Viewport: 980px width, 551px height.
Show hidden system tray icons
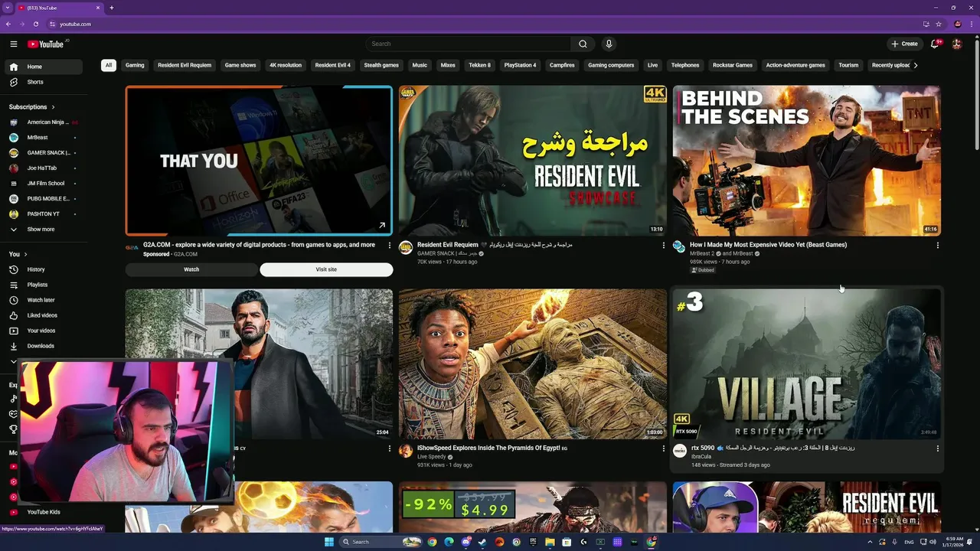point(870,542)
